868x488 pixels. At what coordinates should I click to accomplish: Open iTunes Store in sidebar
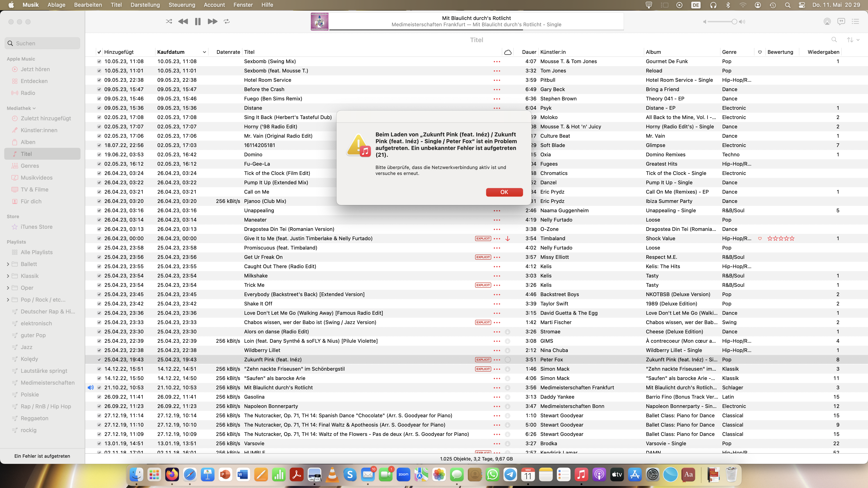pos(36,227)
